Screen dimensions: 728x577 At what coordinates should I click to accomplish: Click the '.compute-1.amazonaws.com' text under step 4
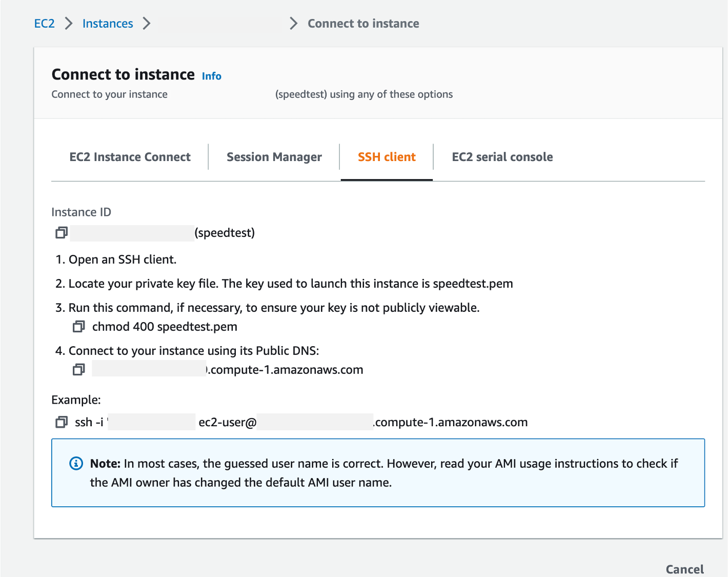[x=285, y=370]
